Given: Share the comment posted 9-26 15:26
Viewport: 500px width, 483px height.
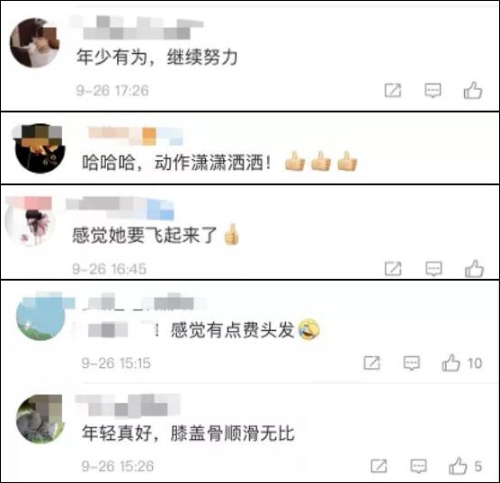Looking at the screenshot, I should [x=379, y=466].
